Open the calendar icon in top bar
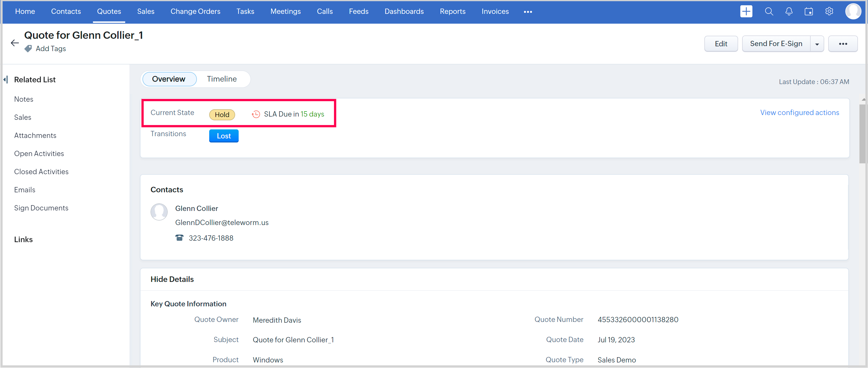Viewport: 868px width, 368px height. coord(809,12)
